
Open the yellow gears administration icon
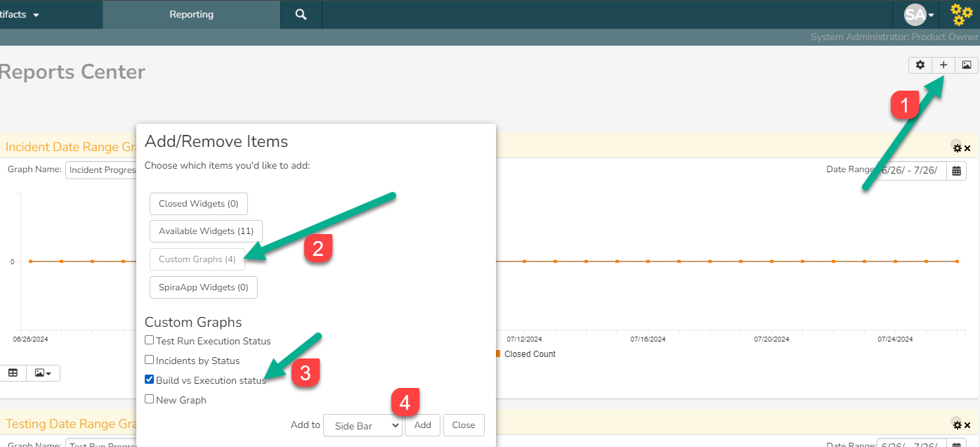tap(961, 15)
